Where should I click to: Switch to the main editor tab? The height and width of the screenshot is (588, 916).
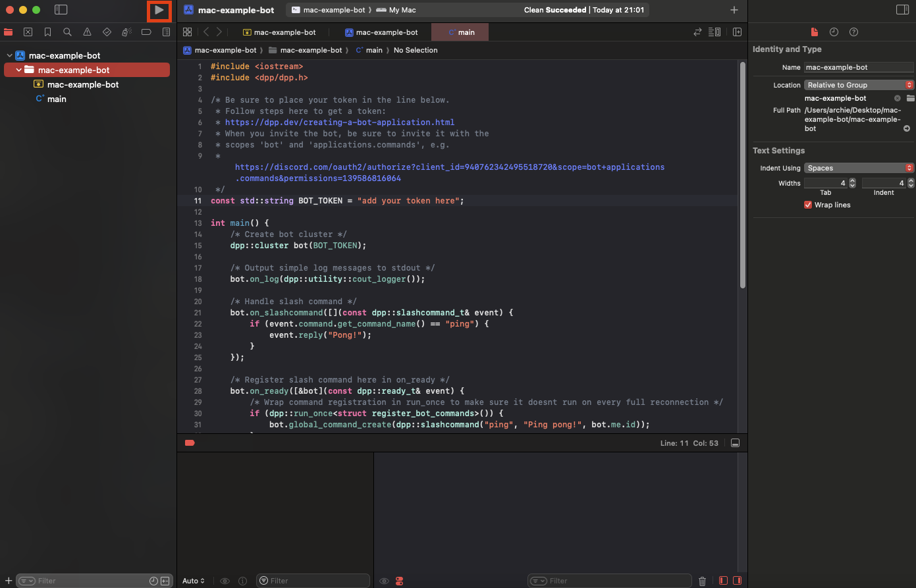[x=460, y=32]
